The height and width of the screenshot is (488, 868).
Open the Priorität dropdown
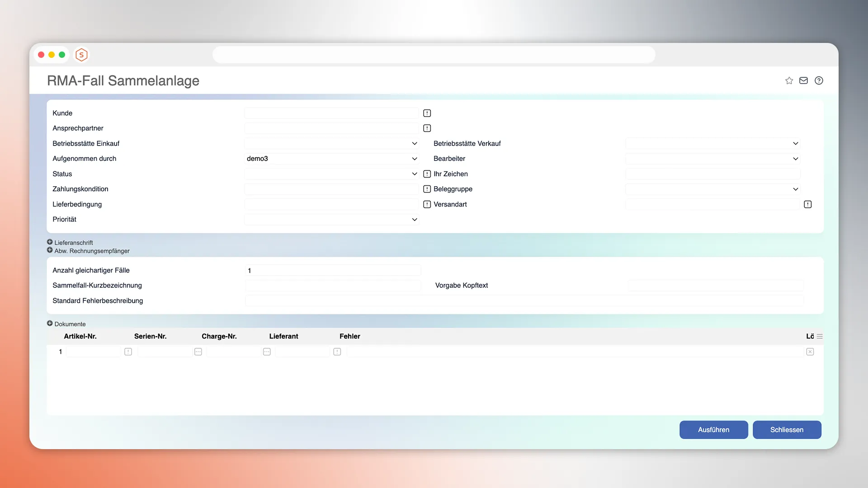331,219
